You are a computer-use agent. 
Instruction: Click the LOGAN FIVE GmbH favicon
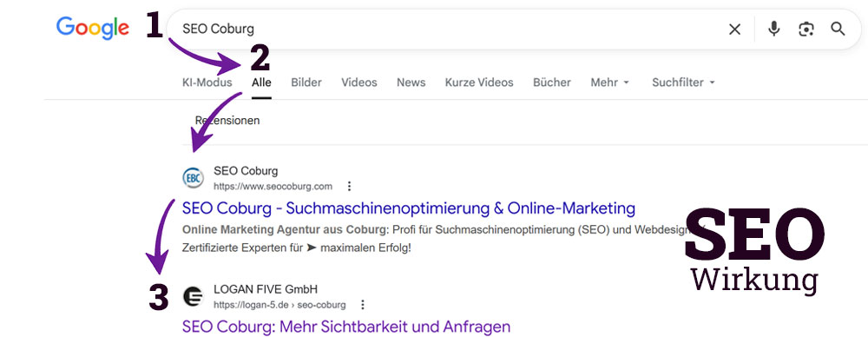pos(194,296)
